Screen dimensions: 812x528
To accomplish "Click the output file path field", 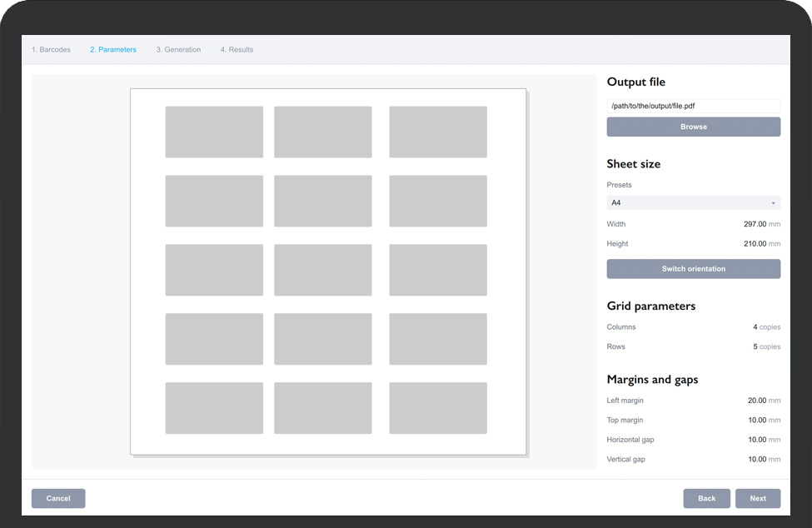I will 693,107.
